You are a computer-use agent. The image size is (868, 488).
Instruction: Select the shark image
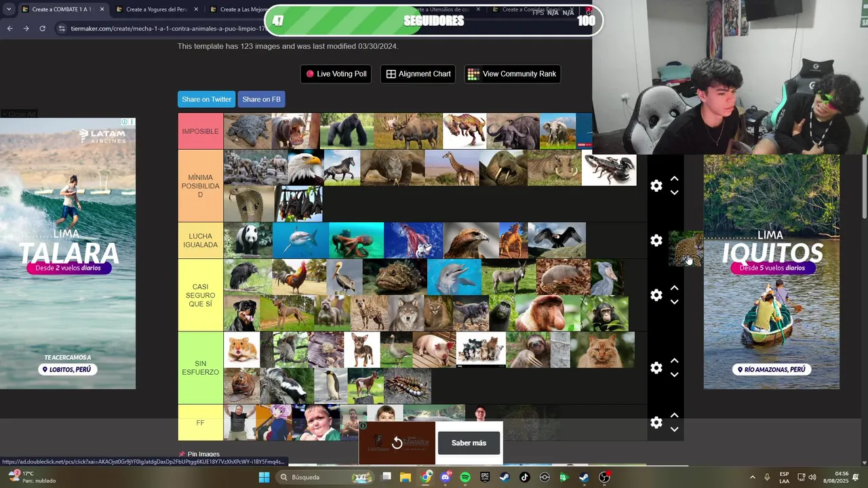tap(300, 241)
